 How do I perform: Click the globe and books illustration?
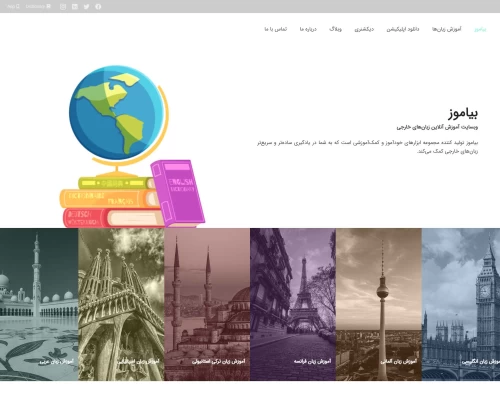coord(133,146)
